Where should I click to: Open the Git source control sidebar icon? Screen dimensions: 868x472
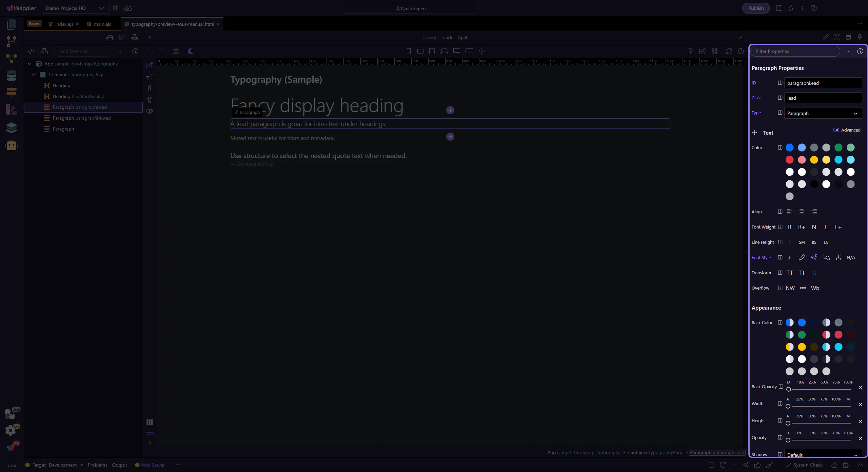(x=11, y=41)
